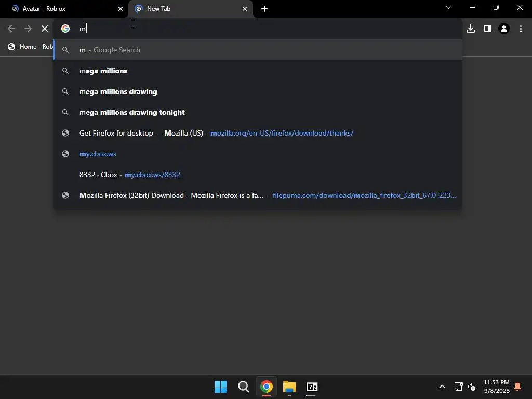
Task: Open a new tab with plus button
Action: [264, 9]
